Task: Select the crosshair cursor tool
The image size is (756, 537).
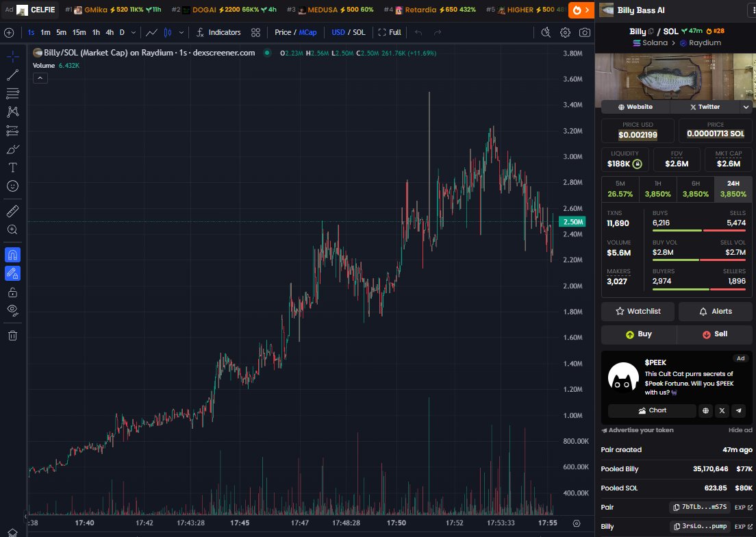Action: tap(12, 57)
